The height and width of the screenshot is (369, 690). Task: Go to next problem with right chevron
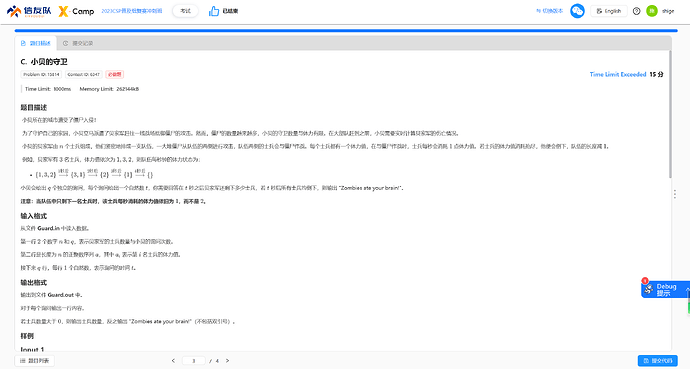(227, 361)
